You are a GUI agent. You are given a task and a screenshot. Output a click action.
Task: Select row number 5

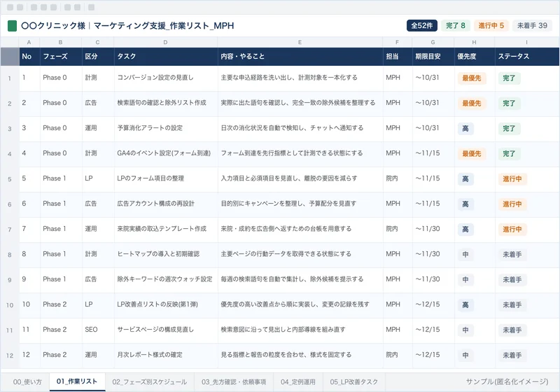click(x=10, y=179)
